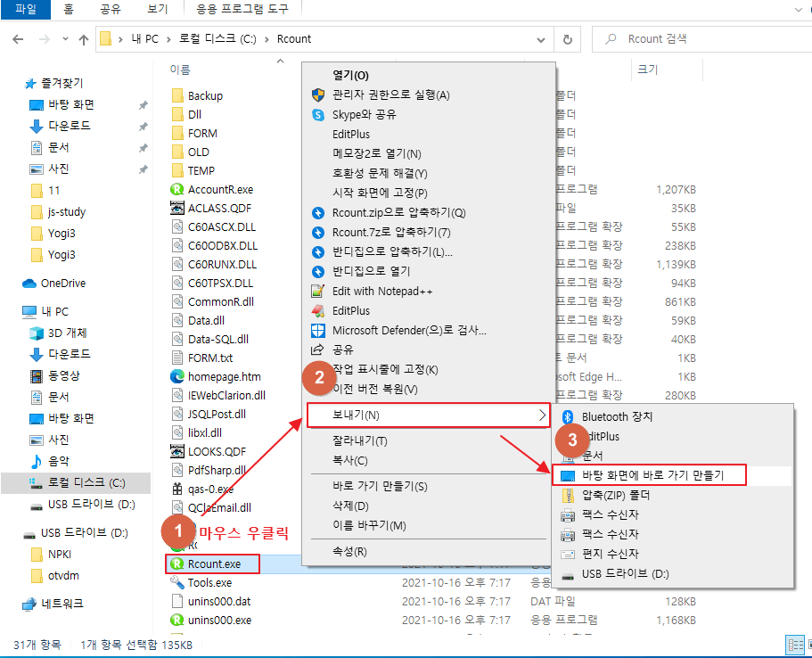Choose 복사(C) from context menu

coord(350,461)
